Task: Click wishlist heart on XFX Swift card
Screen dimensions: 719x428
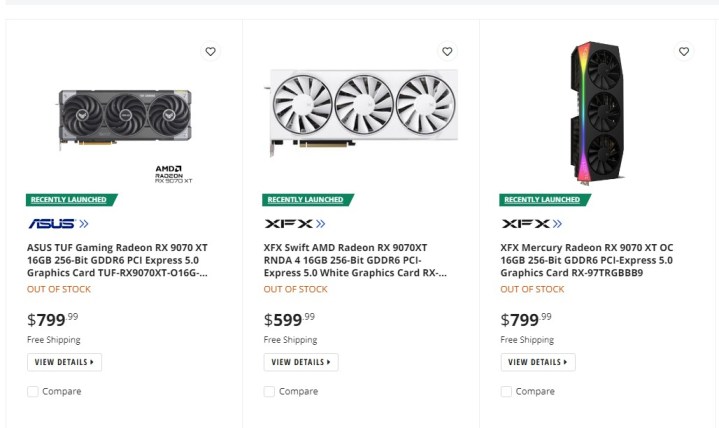Action: (x=447, y=51)
